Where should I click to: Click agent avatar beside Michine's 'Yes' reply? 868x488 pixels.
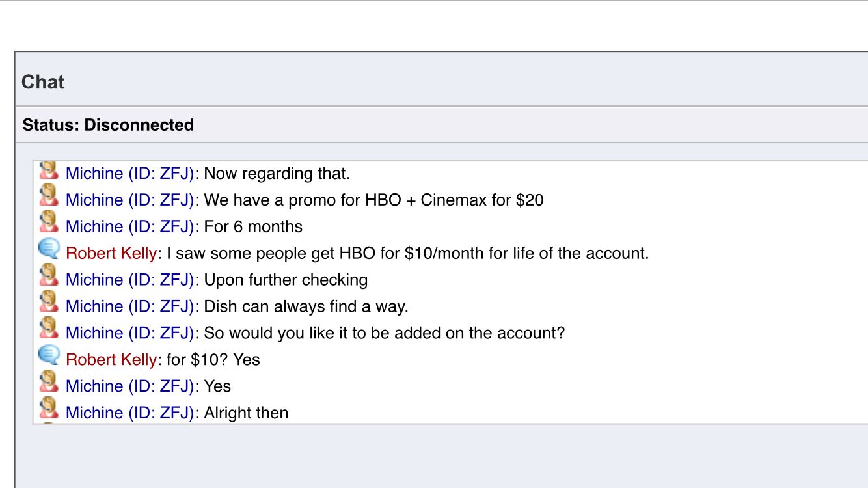49,383
